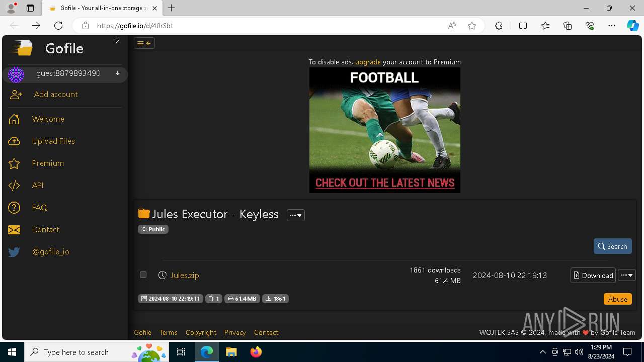Click the profile icon in title bar
This screenshot has height=362, width=644.
tap(11, 8)
